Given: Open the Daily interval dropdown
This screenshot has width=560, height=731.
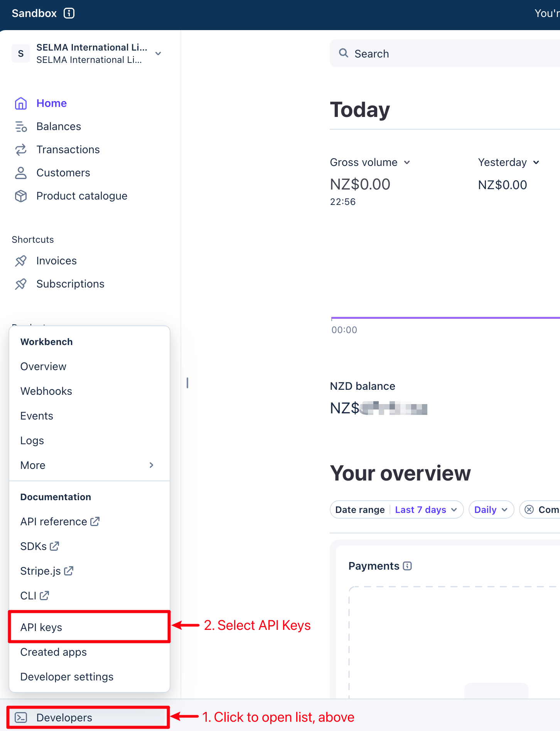Looking at the screenshot, I should click(491, 510).
